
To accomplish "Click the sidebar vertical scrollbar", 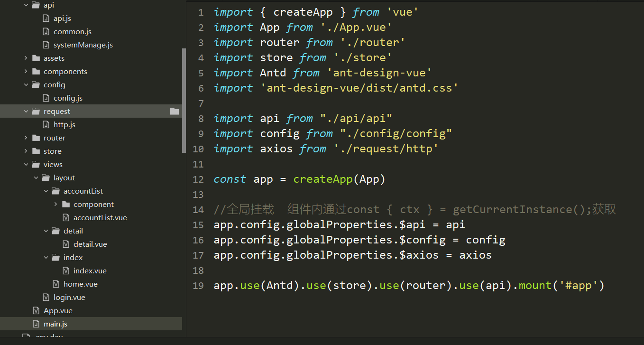I will (x=184, y=101).
